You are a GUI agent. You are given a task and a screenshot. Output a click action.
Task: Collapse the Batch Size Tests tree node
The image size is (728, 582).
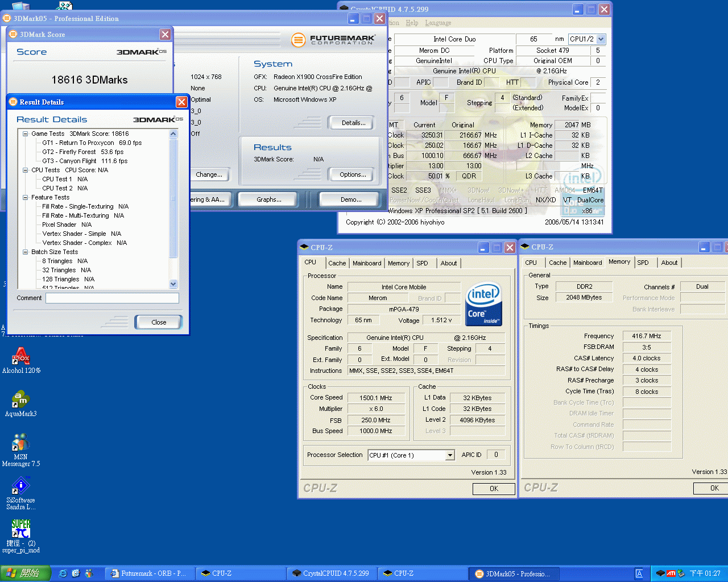25,252
